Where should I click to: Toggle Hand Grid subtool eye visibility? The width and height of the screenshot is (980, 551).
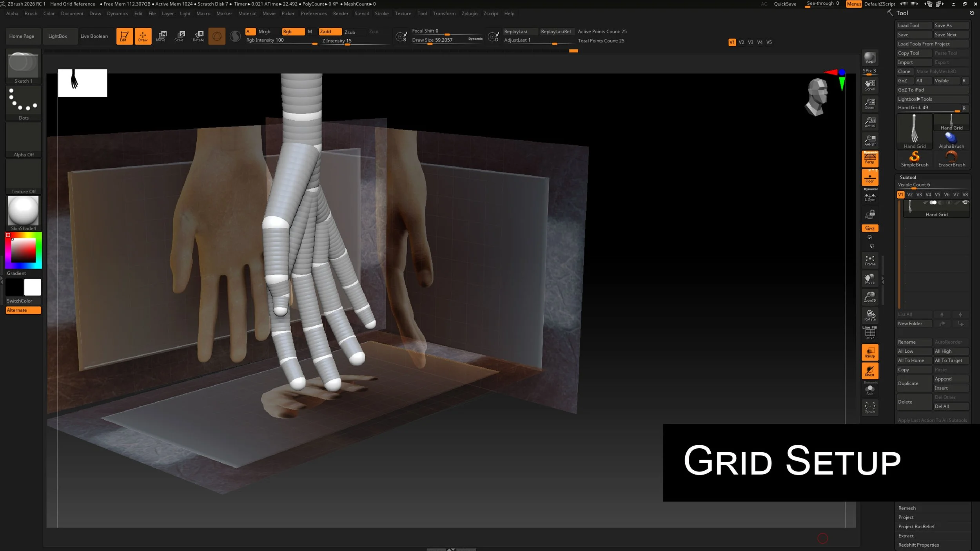point(965,203)
